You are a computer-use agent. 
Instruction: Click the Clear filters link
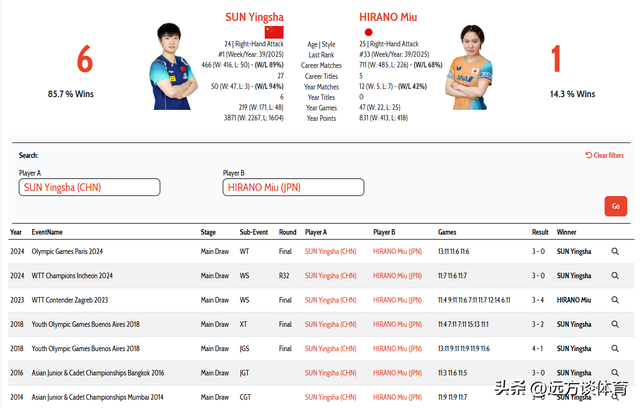604,155
